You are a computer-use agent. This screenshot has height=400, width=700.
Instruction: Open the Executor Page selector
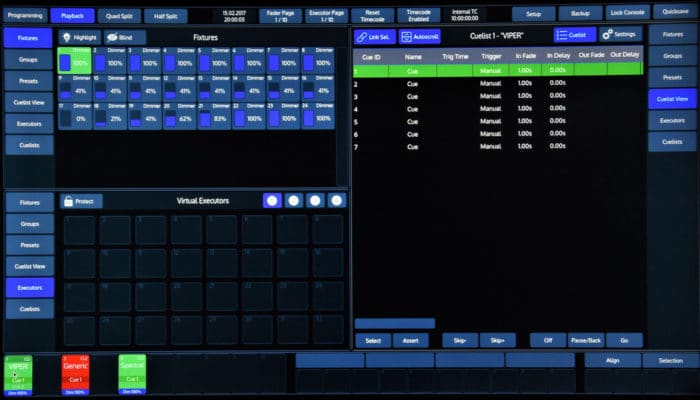[326, 15]
